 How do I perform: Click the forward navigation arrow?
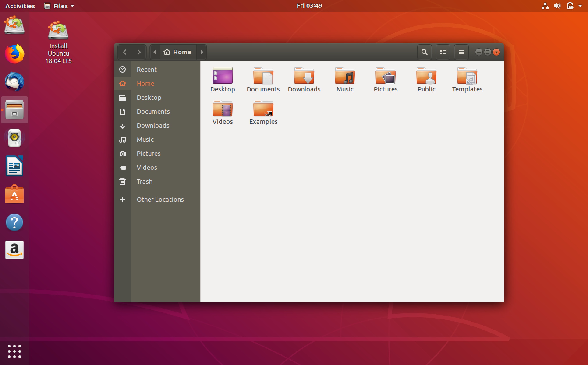click(139, 52)
